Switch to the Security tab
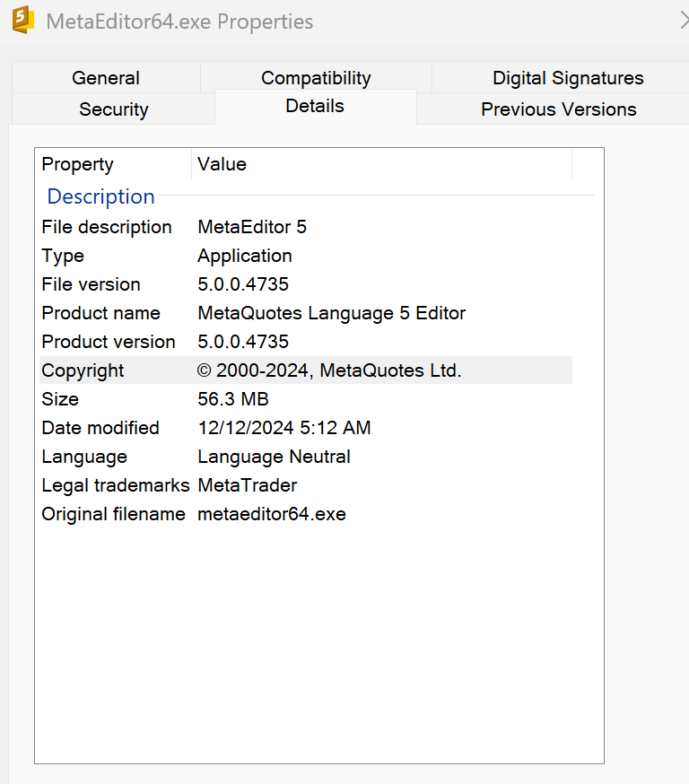The width and height of the screenshot is (689, 784). pyautogui.click(x=114, y=109)
